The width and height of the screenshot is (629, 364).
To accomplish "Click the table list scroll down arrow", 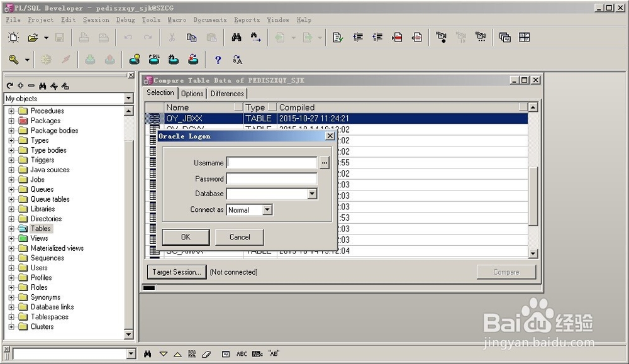I will [533, 253].
